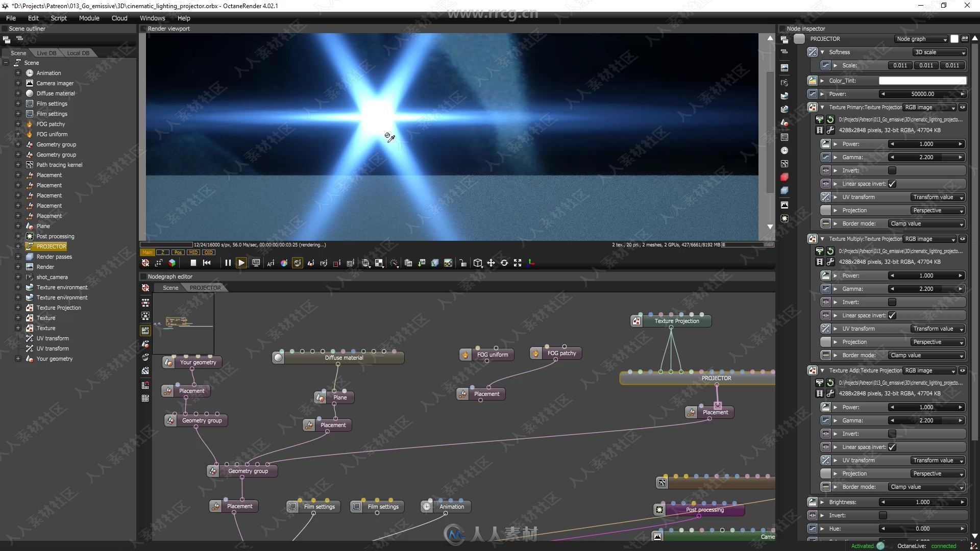The height and width of the screenshot is (551, 980).
Task: Select the PROJECTOR tab in nodegraph editor
Action: 205,287
